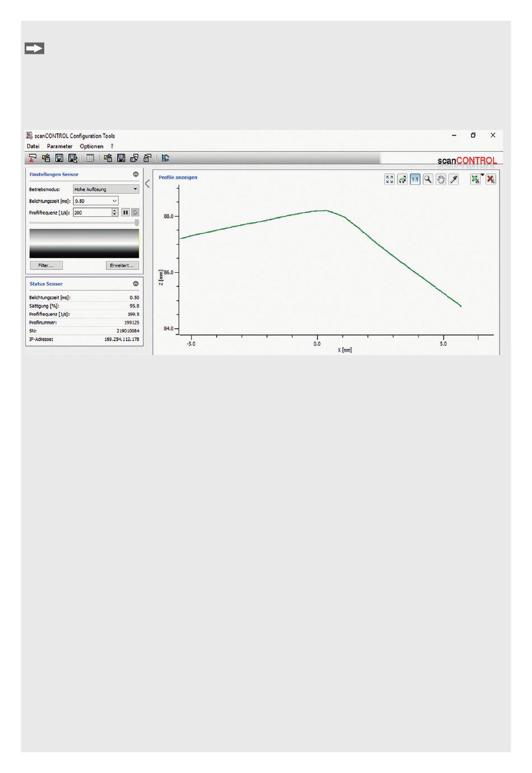Click the sensor connect icon with red triangle

[32, 159]
